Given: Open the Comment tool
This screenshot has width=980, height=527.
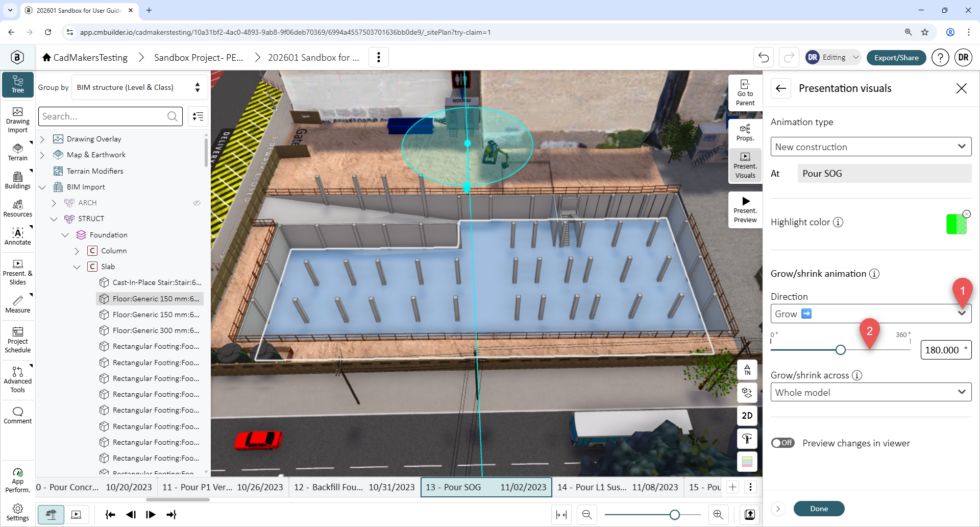Looking at the screenshot, I should coord(18,416).
